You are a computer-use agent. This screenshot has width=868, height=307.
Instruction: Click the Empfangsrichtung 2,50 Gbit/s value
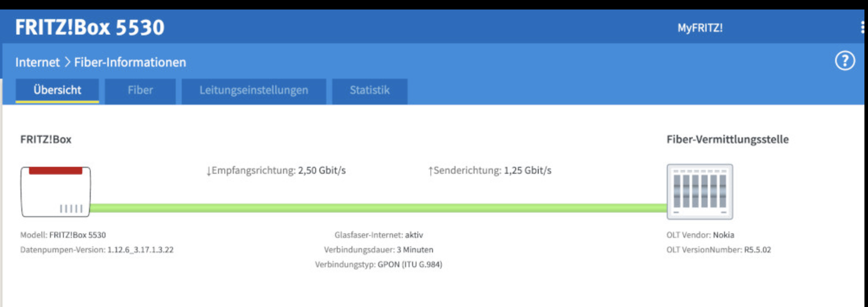(322, 171)
